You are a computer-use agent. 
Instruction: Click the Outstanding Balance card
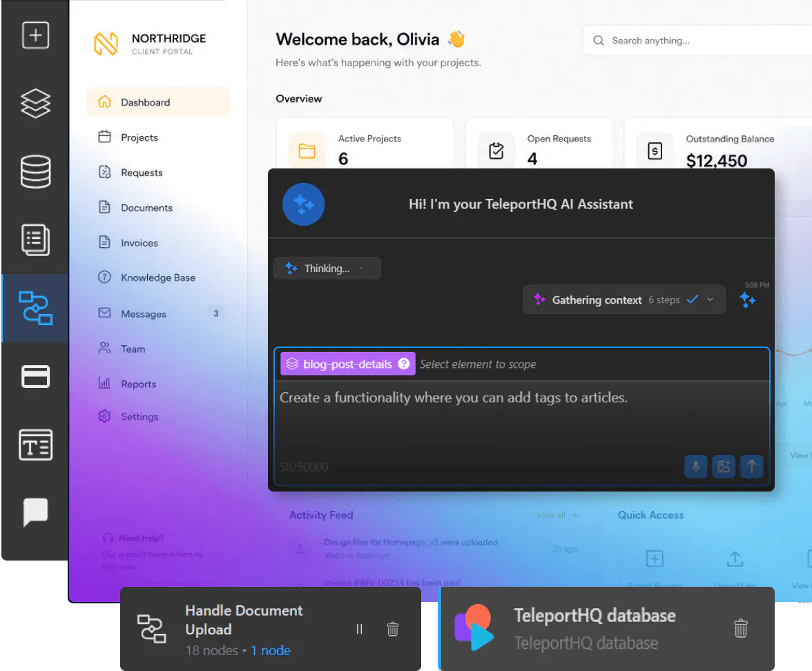pyautogui.click(x=718, y=144)
